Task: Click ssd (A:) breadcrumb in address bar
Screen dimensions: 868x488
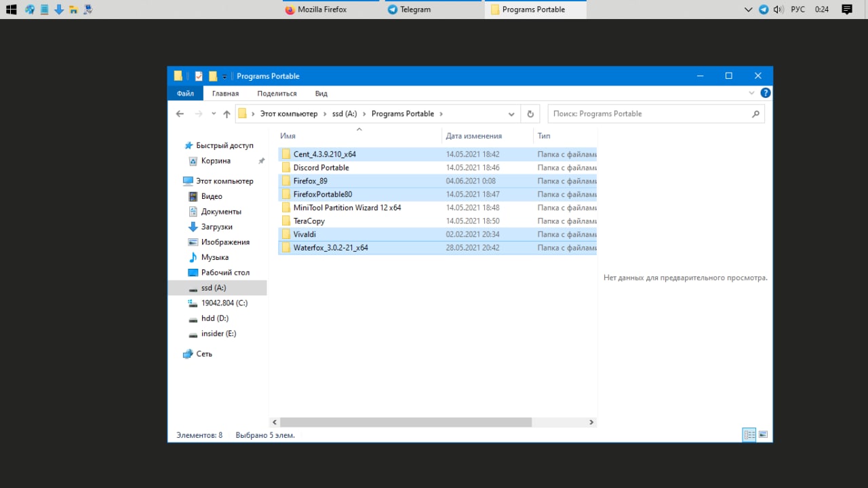Action: (344, 114)
